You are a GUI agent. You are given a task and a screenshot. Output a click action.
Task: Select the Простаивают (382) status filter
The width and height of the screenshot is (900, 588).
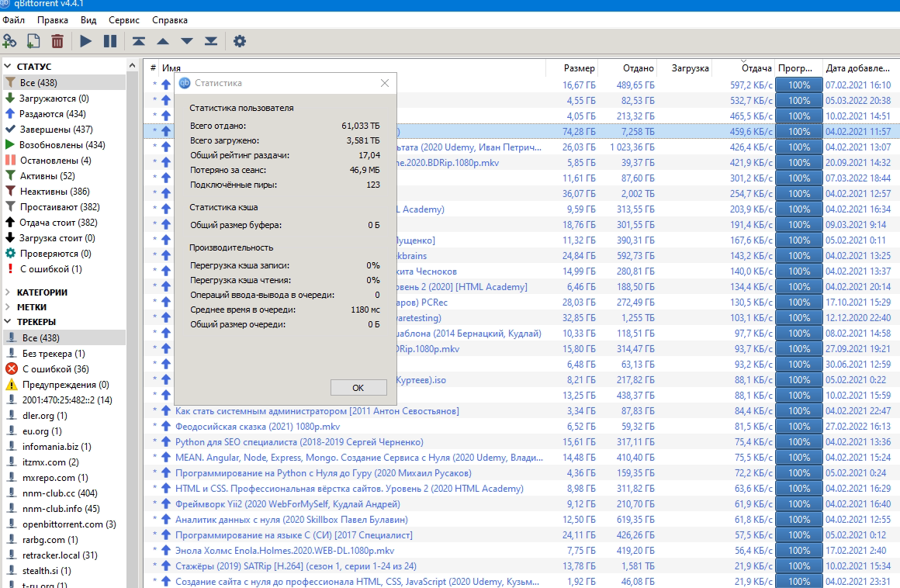click(x=64, y=206)
